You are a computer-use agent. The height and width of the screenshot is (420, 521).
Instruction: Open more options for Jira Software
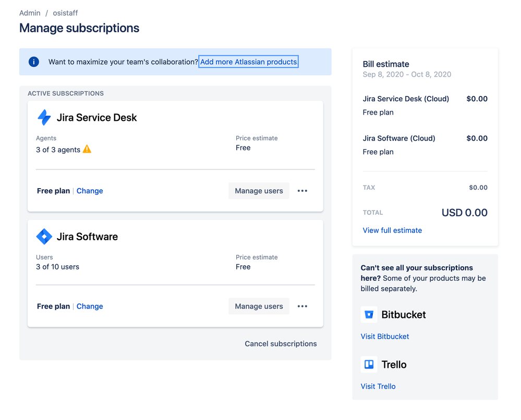(302, 306)
